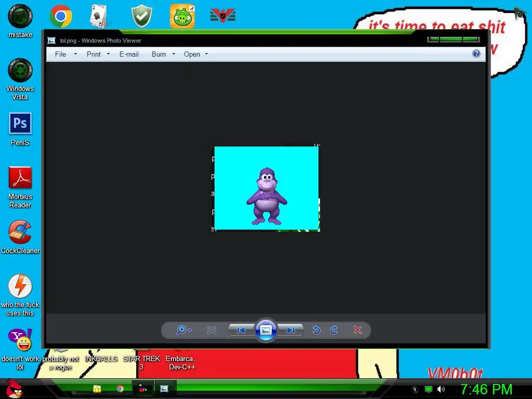Expand the File menu arrow

pos(75,54)
